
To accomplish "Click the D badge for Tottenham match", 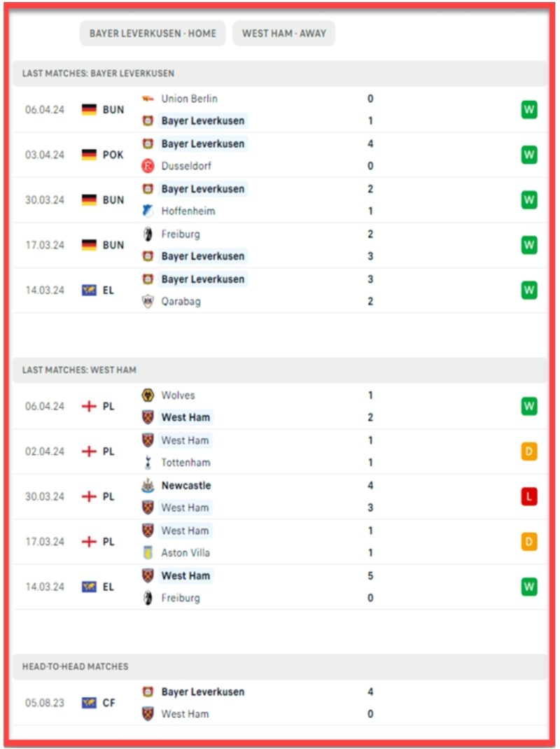I will 529,451.
